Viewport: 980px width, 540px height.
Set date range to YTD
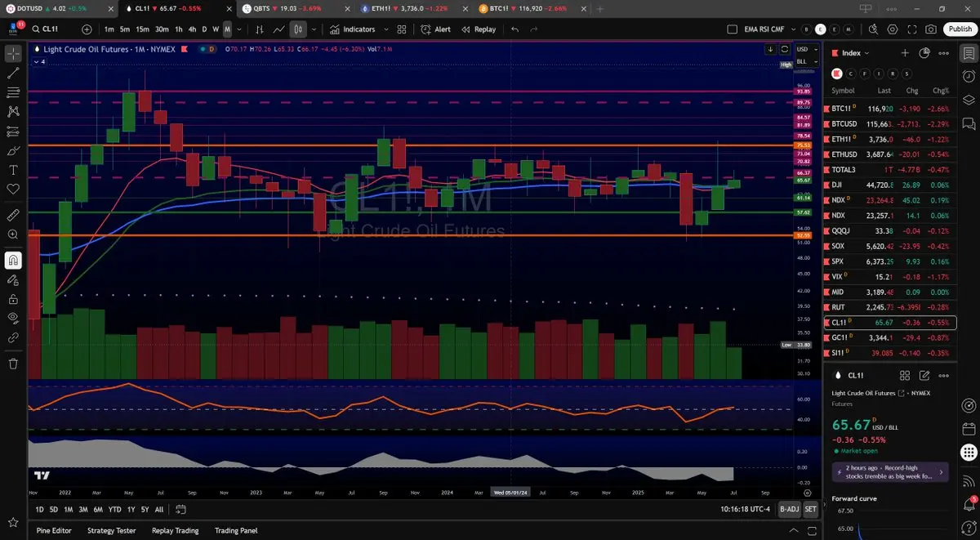click(114, 509)
